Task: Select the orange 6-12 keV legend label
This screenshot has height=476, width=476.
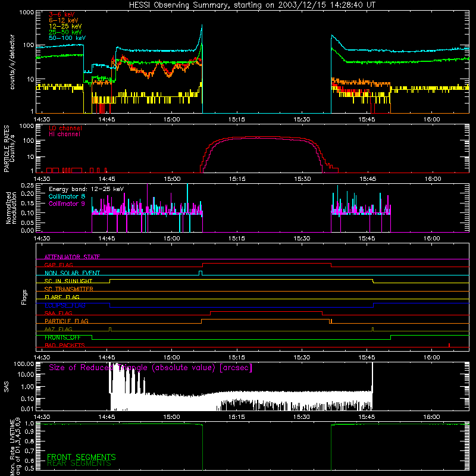Action: click(64, 20)
